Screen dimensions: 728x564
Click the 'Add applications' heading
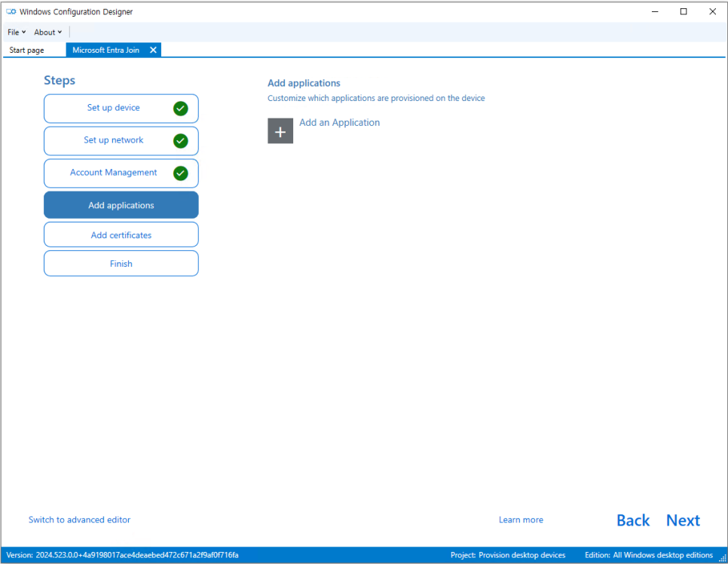[x=304, y=83]
